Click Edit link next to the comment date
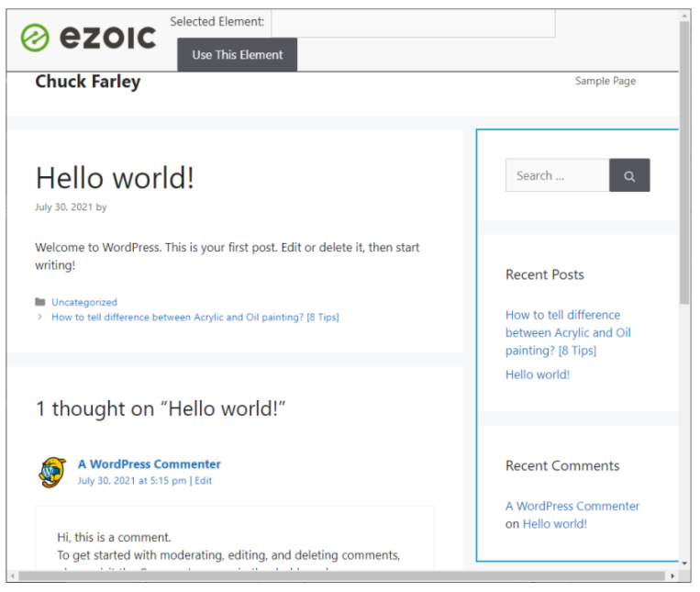This screenshot has height=592, width=700. tap(203, 480)
